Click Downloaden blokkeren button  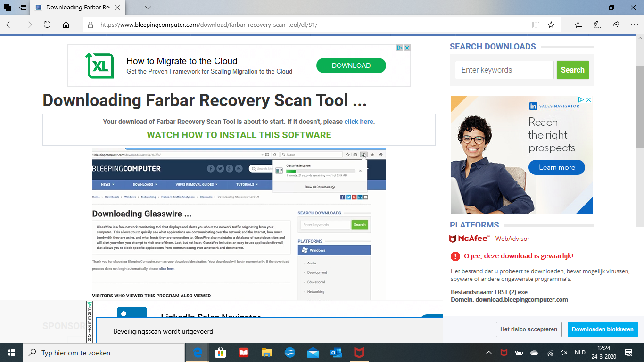[603, 329]
